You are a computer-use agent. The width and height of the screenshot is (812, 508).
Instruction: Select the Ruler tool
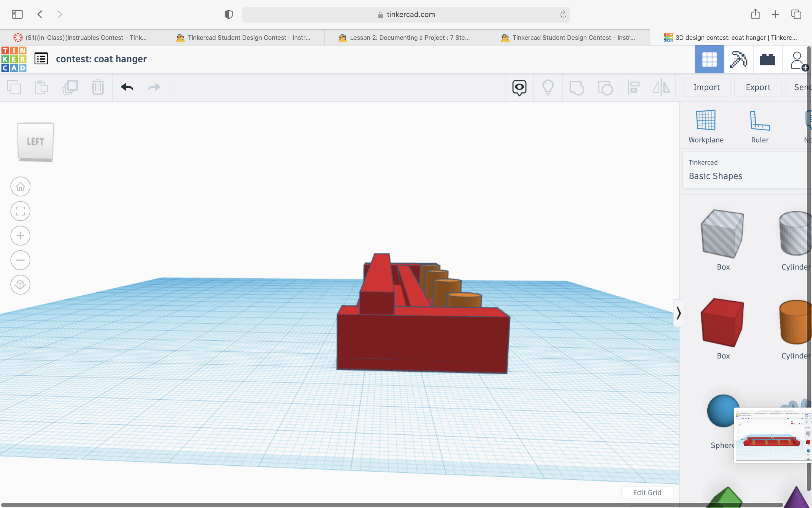(760, 126)
